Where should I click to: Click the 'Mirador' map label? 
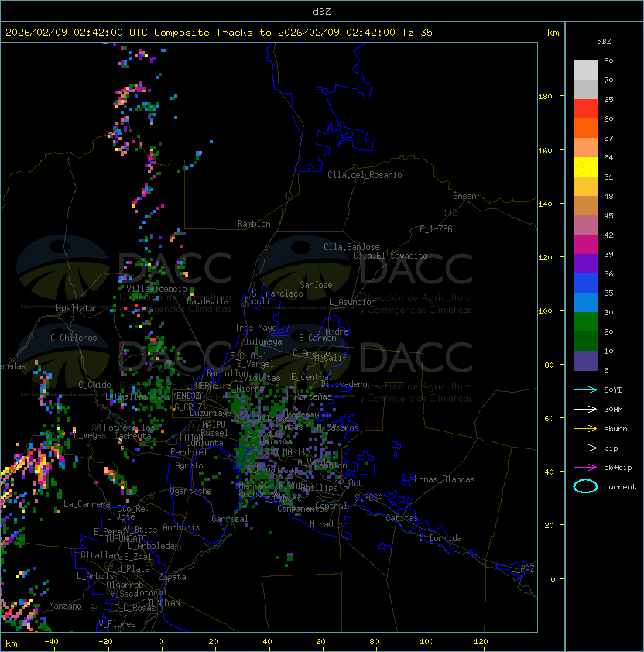click(327, 524)
